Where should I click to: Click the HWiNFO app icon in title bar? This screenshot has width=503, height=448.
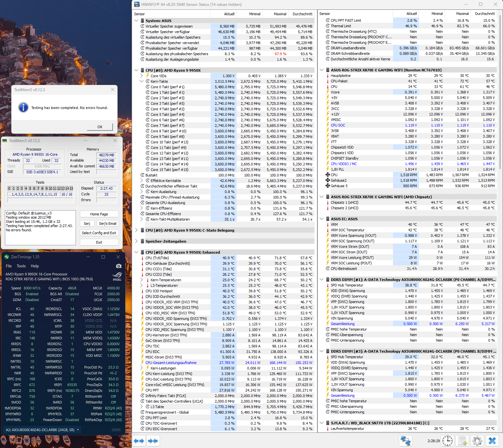(137, 5)
